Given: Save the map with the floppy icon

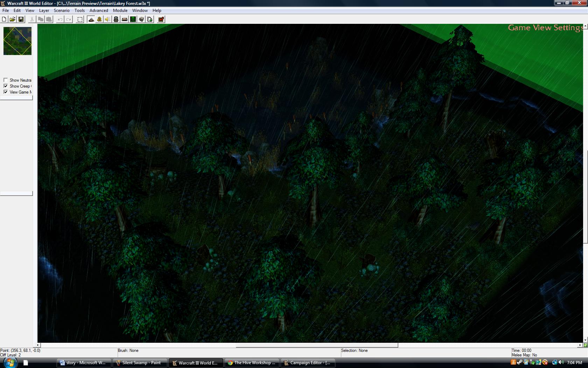Looking at the screenshot, I should coord(21,19).
